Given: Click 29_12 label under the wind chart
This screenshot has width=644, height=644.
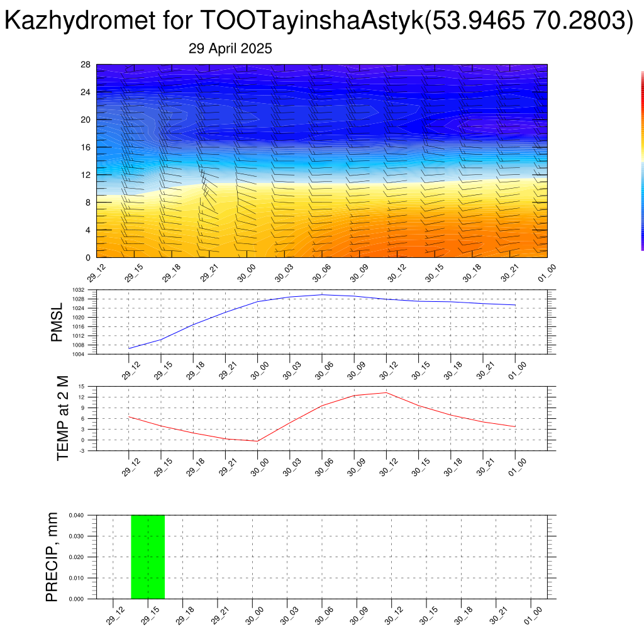Looking at the screenshot, I should 96,273.
